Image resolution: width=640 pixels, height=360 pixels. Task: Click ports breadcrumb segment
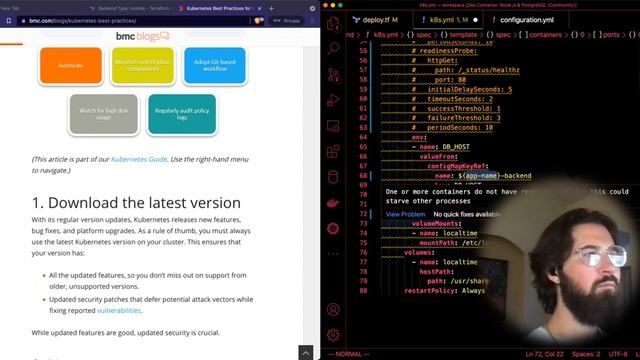tap(611, 35)
